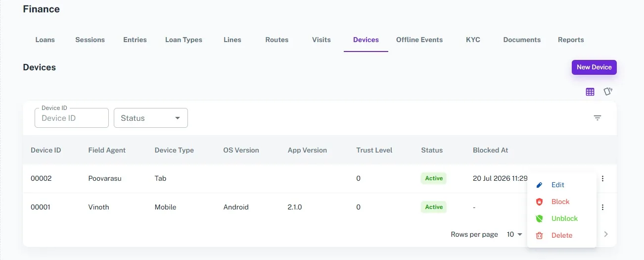Open row actions menu for device 00002

coord(602,179)
